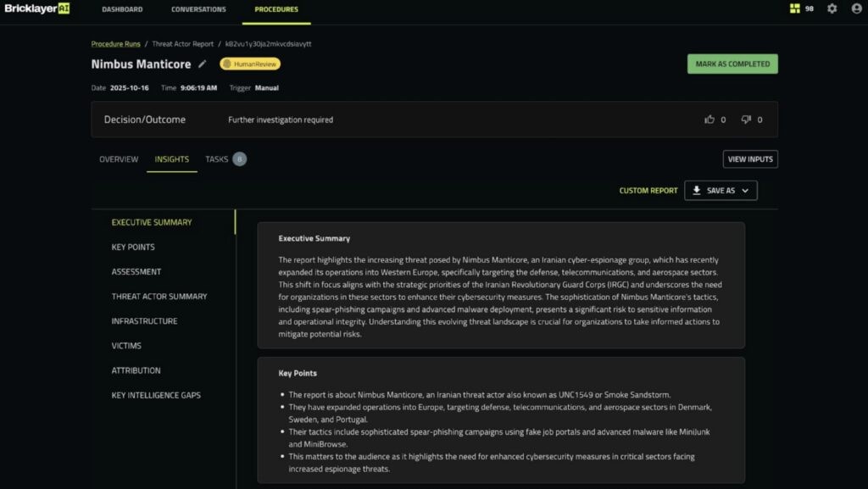Image resolution: width=868 pixels, height=489 pixels.
Task: Switch to the Overview tab
Action: [x=119, y=159]
